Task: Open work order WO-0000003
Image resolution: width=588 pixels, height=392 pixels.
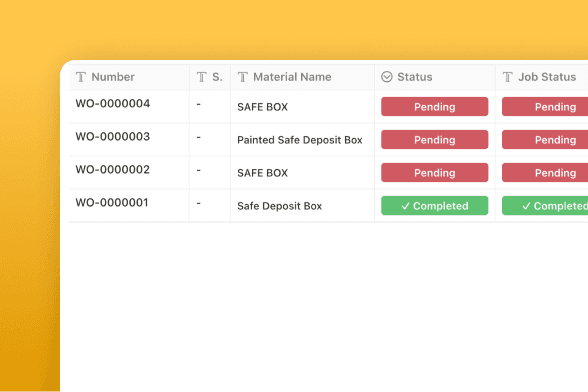Action: [x=112, y=137]
